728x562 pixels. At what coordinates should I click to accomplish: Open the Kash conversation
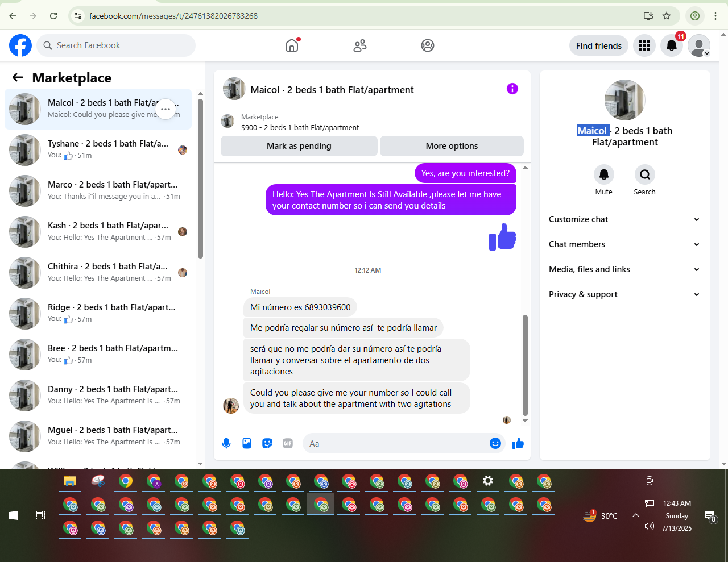(98, 232)
